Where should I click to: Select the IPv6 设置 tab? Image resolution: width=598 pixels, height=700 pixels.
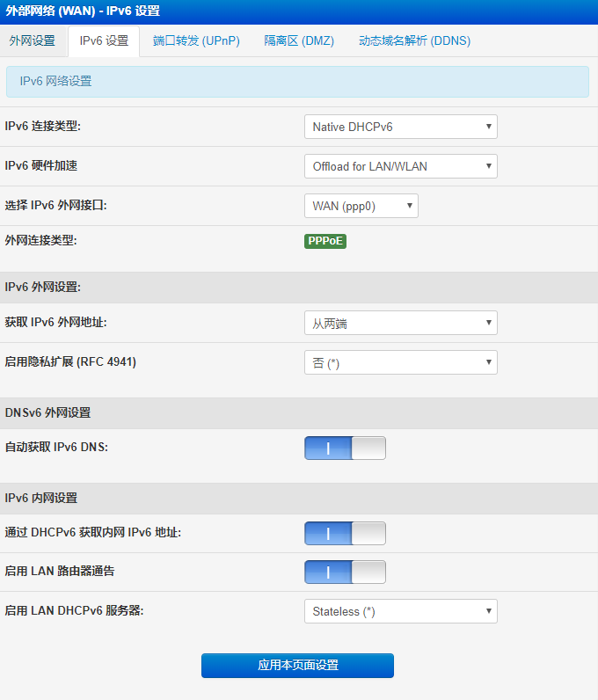104,41
